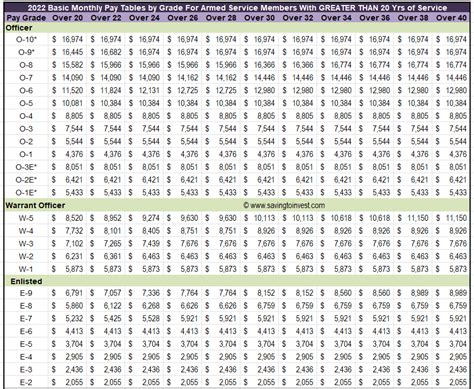Click the 'O-7' pay grade label
This screenshot has width=474, height=389.
26,78
